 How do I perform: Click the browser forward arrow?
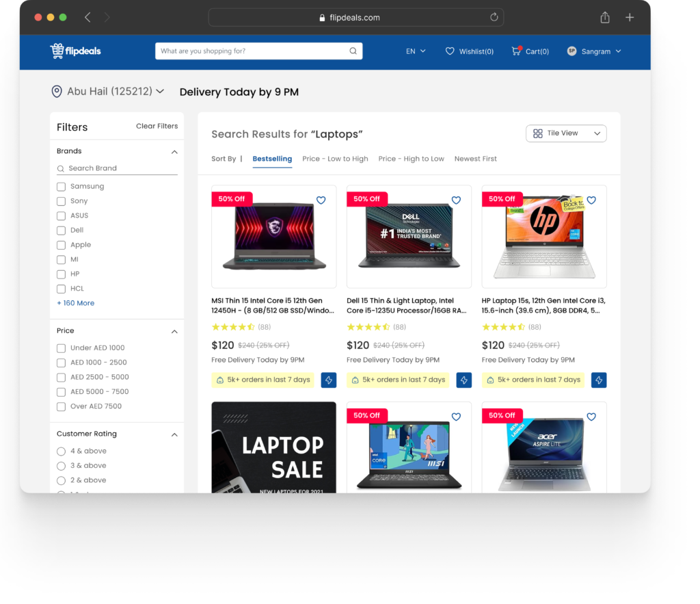107,17
